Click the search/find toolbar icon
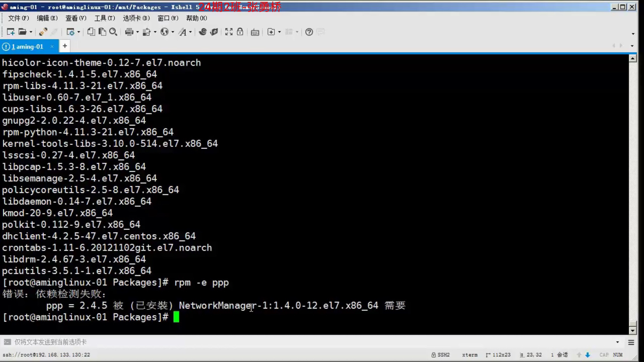 point(113,32)
